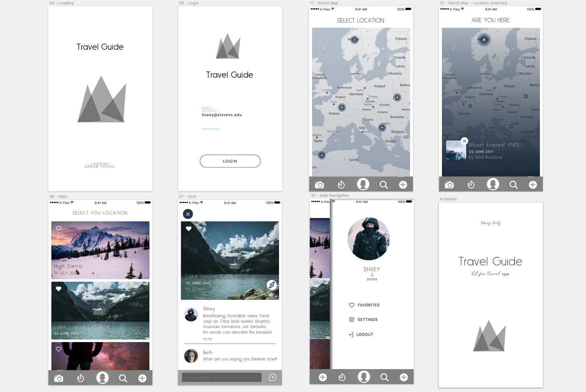Viewport: 586px width, 392px height.
Task: Open Shrey profile photo in side navigation
Action: (x=369, y=239)
